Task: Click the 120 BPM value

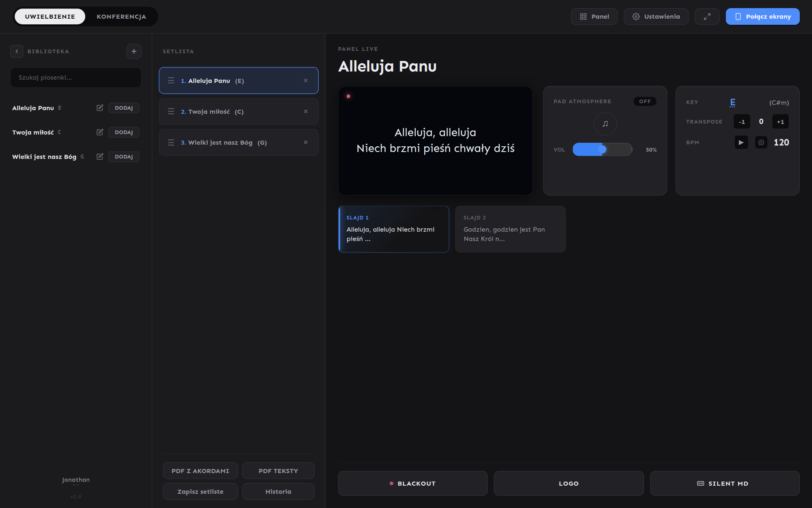Action: pos(781,142)
